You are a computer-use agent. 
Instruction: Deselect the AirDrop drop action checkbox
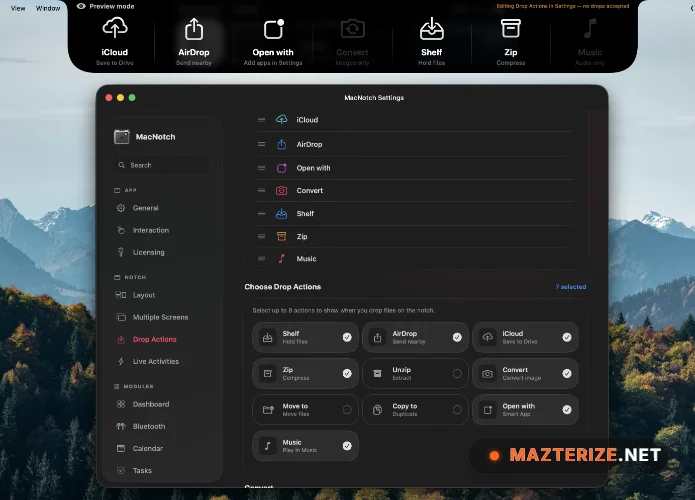pyautogui.click(x=457, y=337)
